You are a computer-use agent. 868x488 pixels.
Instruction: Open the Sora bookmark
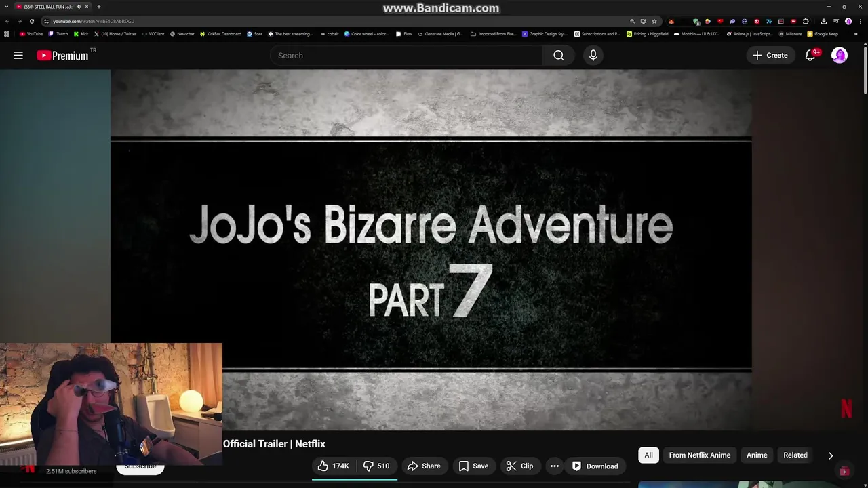(x=254, y=33)
